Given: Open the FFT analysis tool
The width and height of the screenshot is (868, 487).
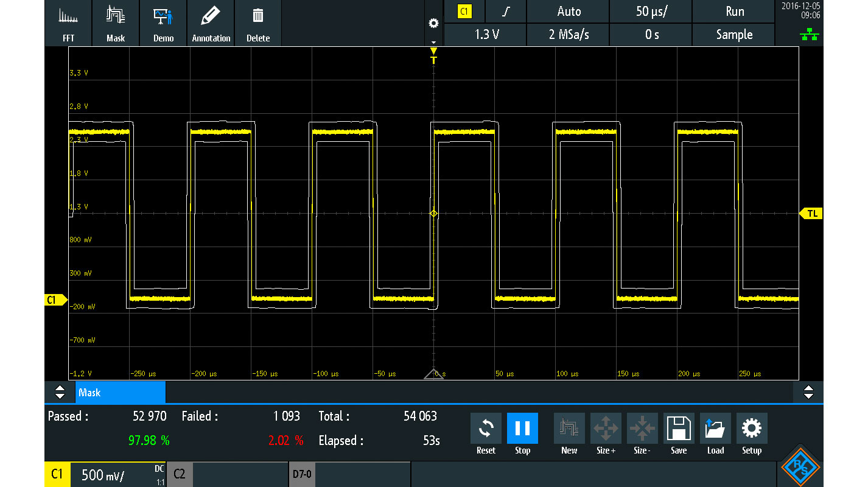Looking at the screenshot, I should (x=68, y=23).
